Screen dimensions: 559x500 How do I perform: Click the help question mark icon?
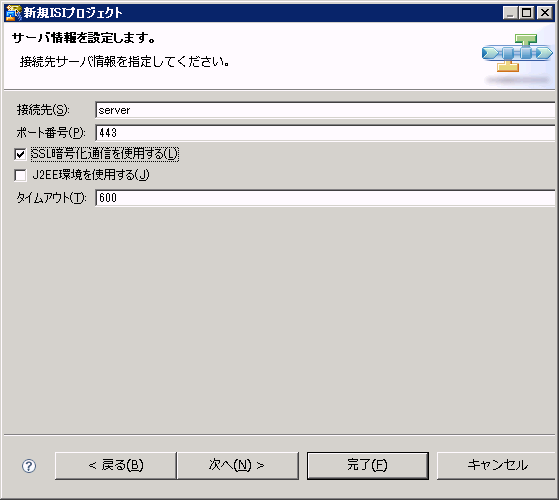pyautogui.click(x=29, y=466)
